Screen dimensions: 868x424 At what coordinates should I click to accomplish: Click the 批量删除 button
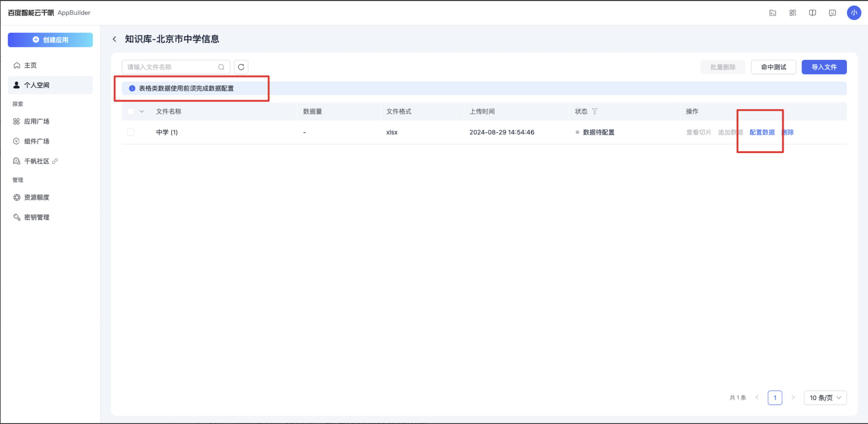pos(723,67)
